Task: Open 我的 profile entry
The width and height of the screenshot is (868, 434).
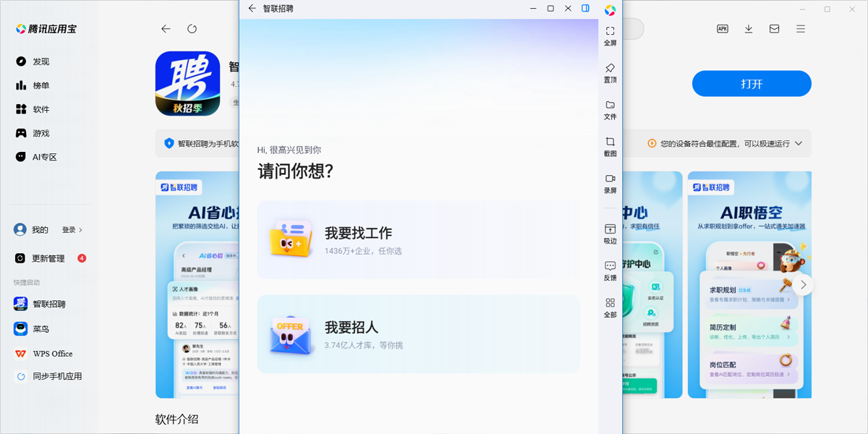Action: coord(31,230)
